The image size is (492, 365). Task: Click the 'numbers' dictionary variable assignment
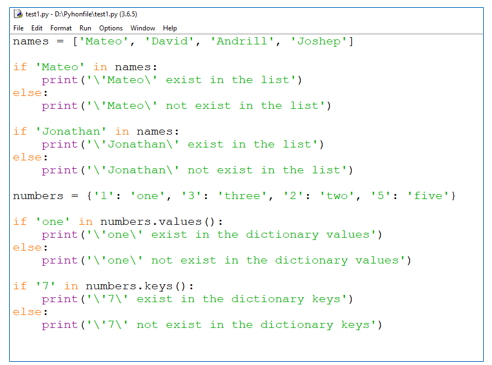234,196
